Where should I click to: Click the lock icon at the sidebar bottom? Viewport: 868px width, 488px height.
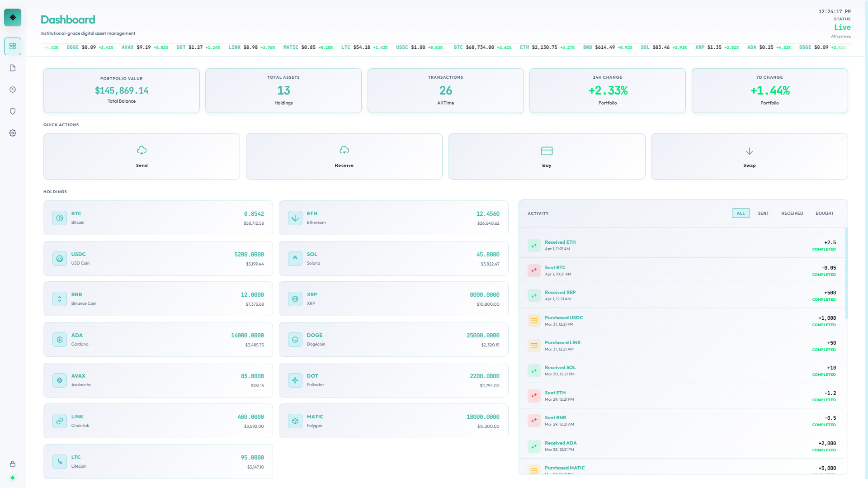click(13, 464)
